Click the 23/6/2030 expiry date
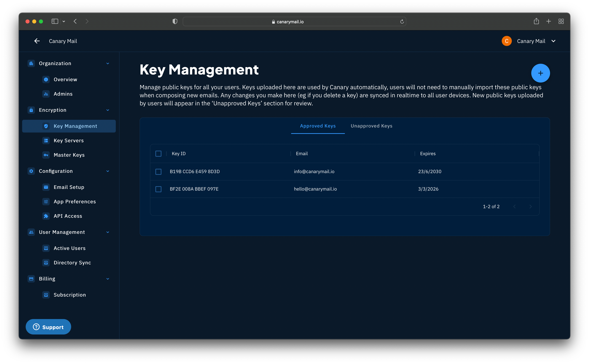This screenshot has width=589, height=364. pyautogui.click(x=430, y=172)
